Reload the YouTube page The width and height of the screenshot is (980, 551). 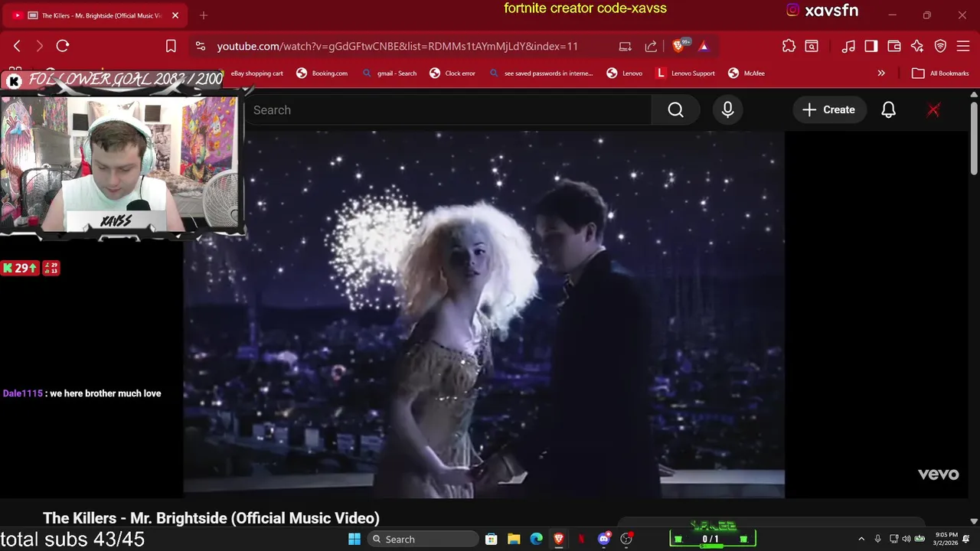[63, 46]
